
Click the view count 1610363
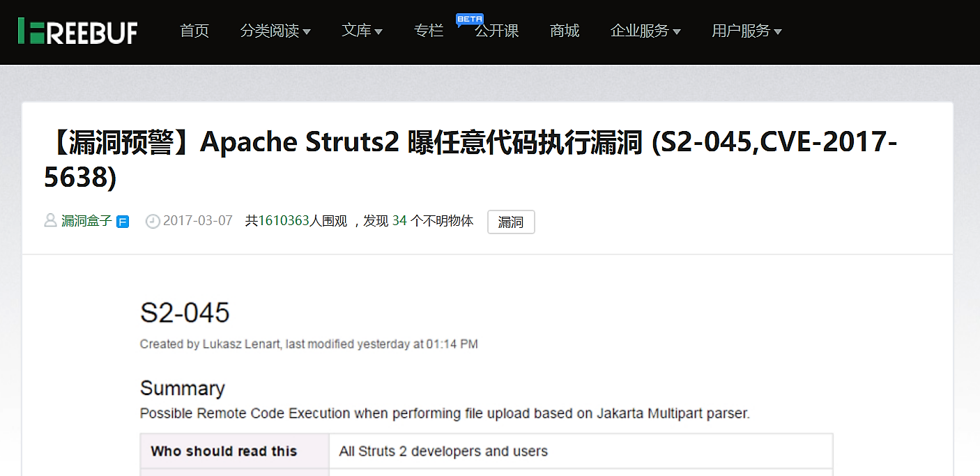click(x=284, y=221)
